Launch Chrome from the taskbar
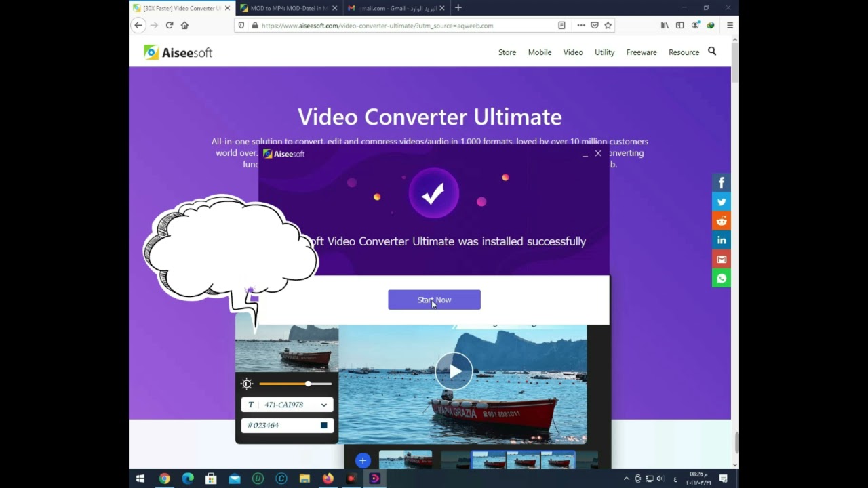868x488 pixels. point(164,479)
